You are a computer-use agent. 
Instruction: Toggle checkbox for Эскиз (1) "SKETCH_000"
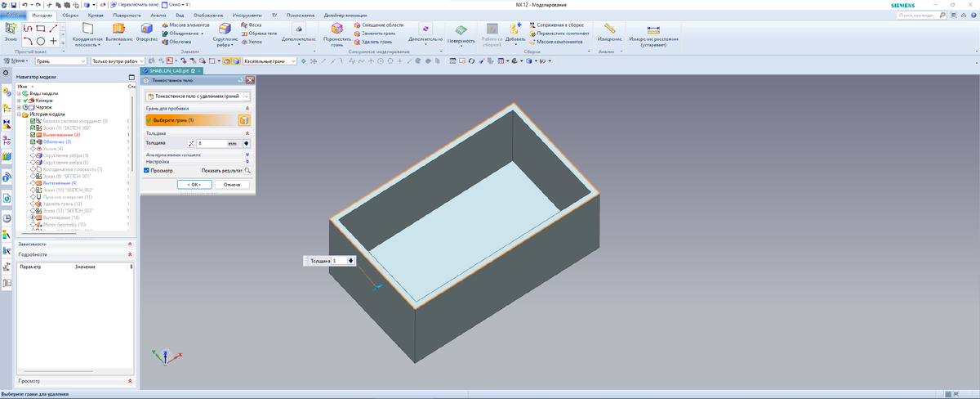pos(33,128)
